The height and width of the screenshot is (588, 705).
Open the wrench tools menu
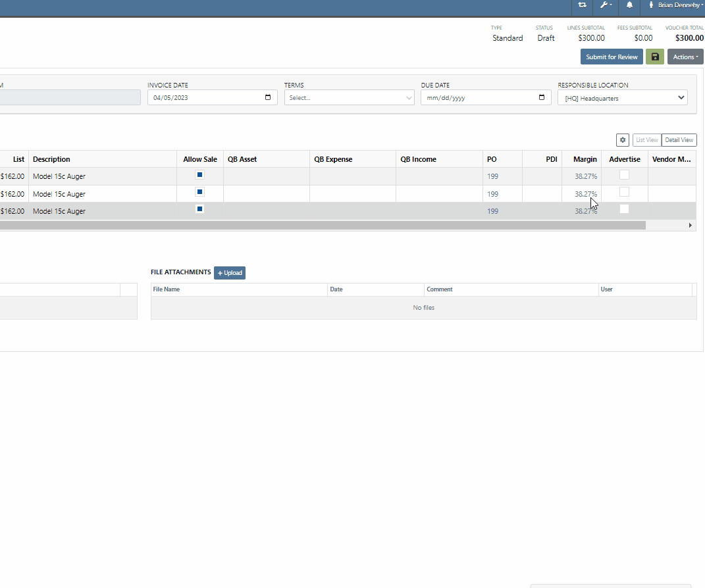(x=606, y=5)
